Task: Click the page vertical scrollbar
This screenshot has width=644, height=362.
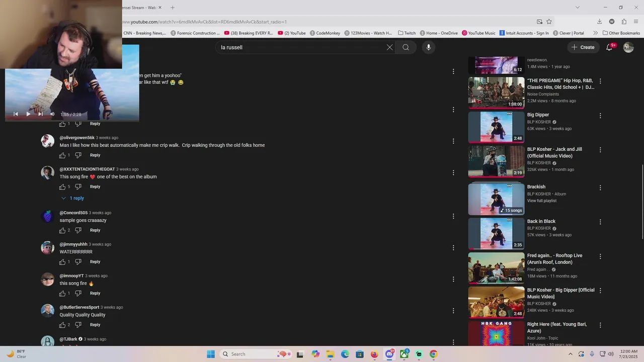Action: [x=642, y=201]
